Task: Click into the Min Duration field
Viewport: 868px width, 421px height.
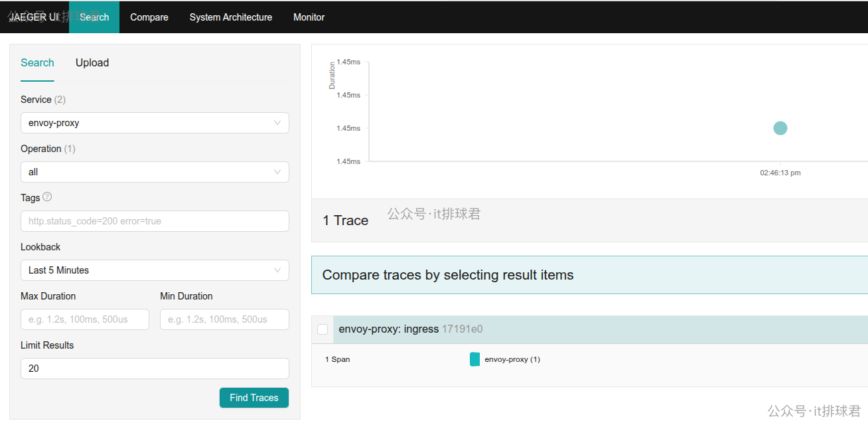Action: click(x=224, y=319)
